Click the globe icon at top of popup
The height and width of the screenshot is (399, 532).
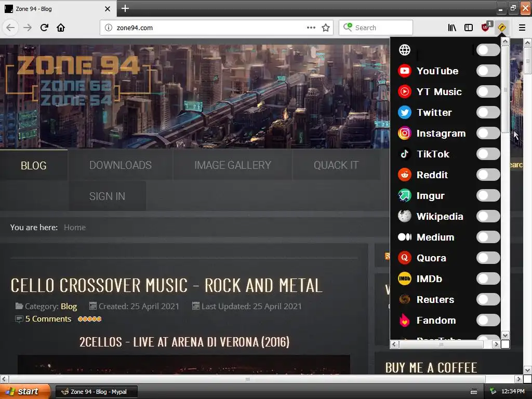(404, 50)
